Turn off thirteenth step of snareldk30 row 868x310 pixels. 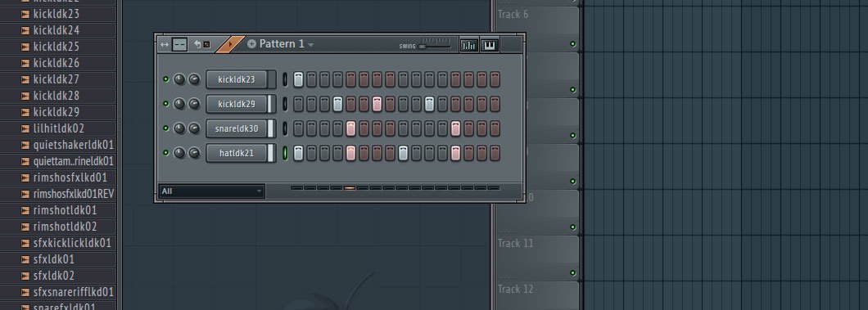455,128
